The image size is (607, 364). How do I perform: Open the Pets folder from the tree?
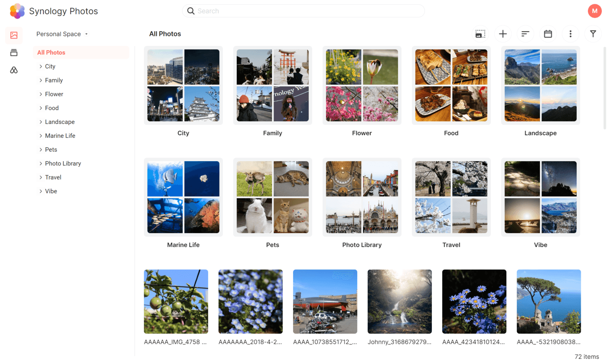(51, 149)
